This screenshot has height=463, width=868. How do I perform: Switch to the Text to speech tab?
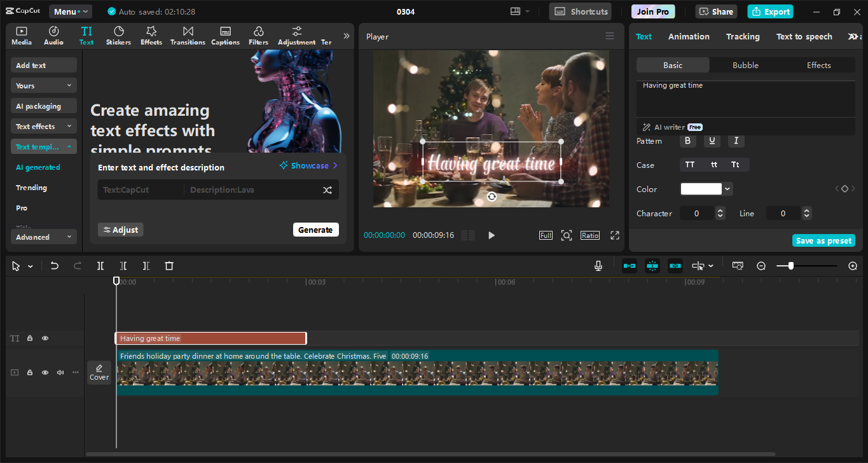coord(804,36)
